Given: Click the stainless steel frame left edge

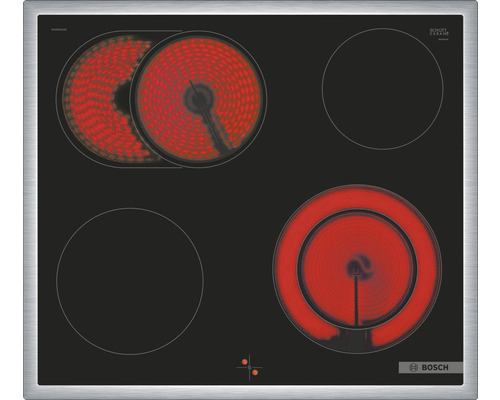Looking at the screenshot, I should 30,200.
